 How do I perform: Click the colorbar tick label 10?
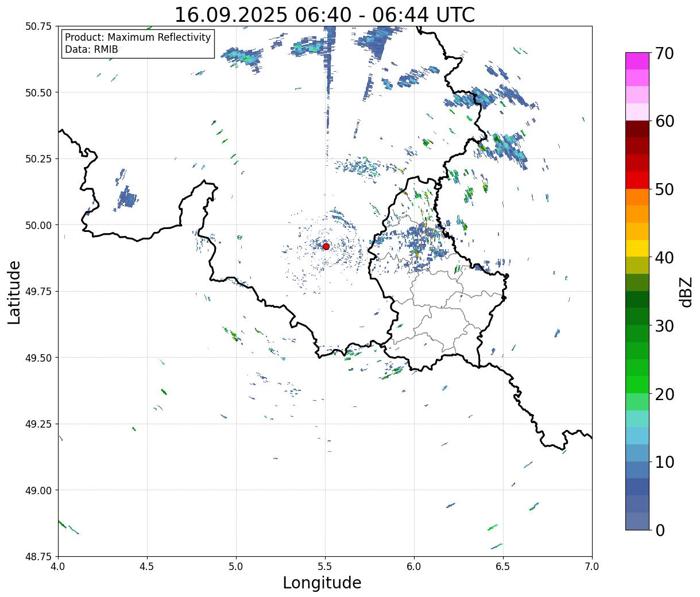click(x=664, y=462)
